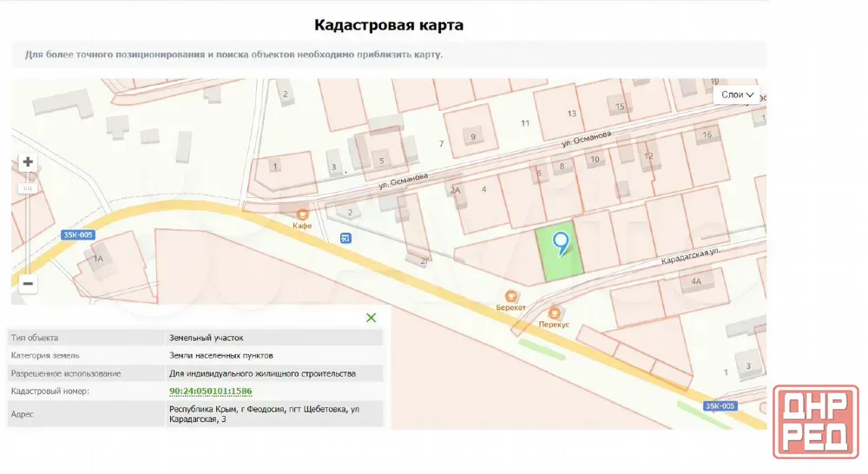Click the Категория земель row label
Image resolution: width=868 pixels, height=474 pixels.
coord(45,356)
